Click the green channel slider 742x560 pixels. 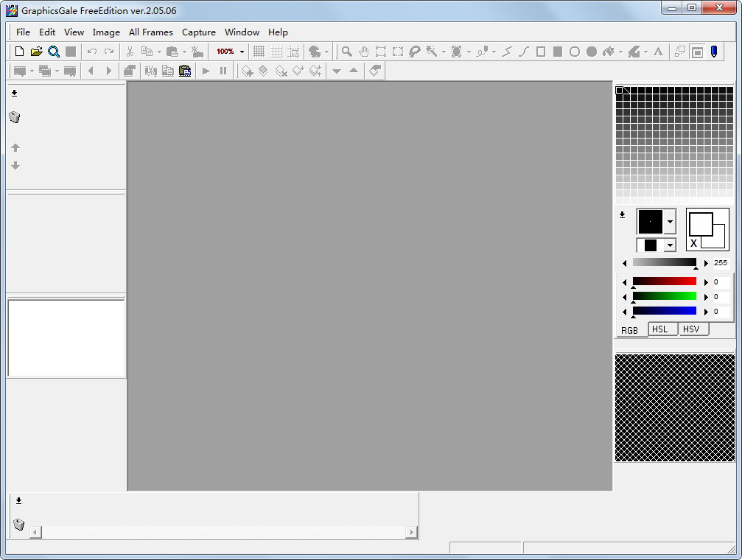[x=665, y=296]
